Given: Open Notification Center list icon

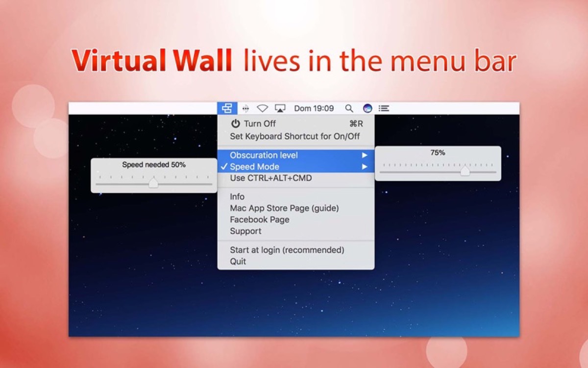Looking at the screenshot, I should point(384,108).
